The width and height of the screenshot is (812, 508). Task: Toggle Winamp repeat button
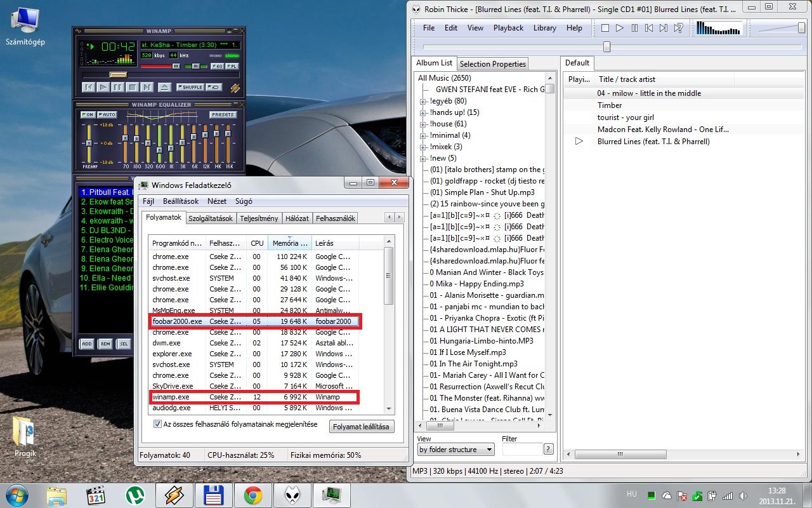[x=214, y=87]
